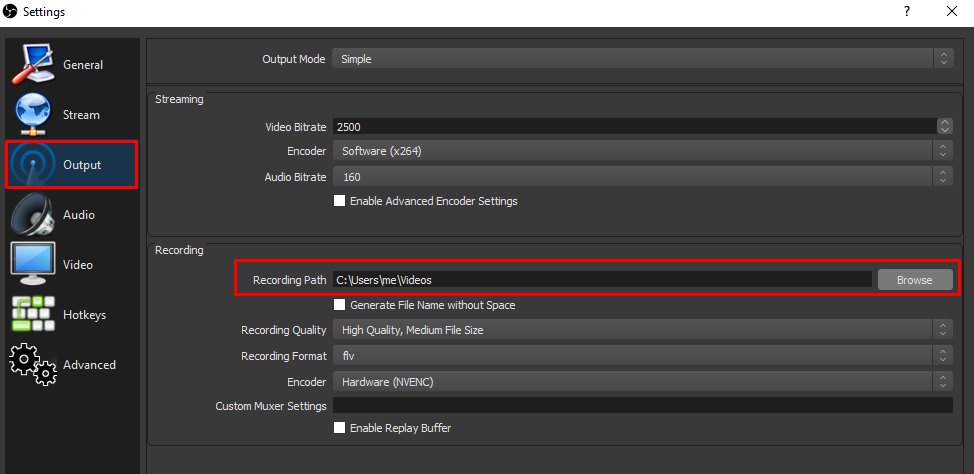Click the Video Bitrate label

296,127
